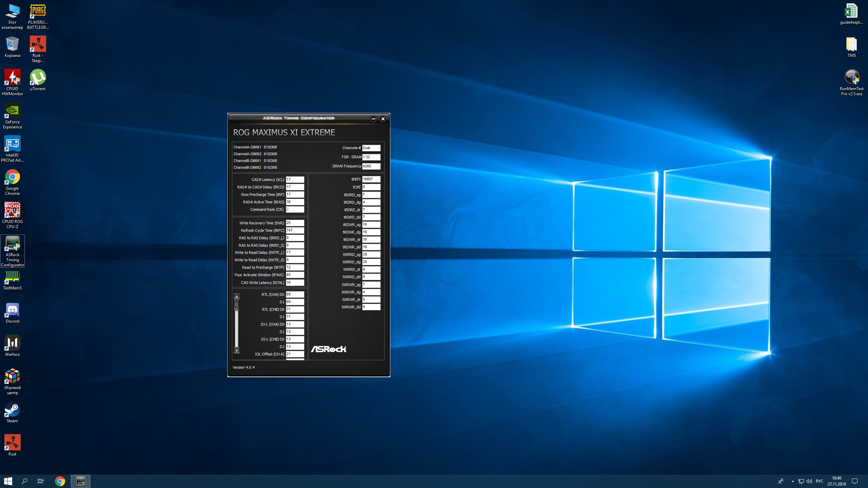Open the TM5 folder on desktop
This screenshot has width=868, height=488.
[x=851, y=47]
